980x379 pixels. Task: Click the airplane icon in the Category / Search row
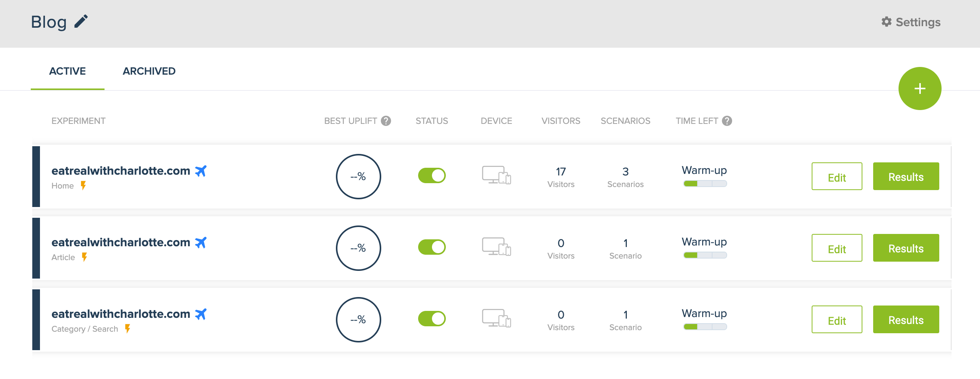click(x=201, y=314)
